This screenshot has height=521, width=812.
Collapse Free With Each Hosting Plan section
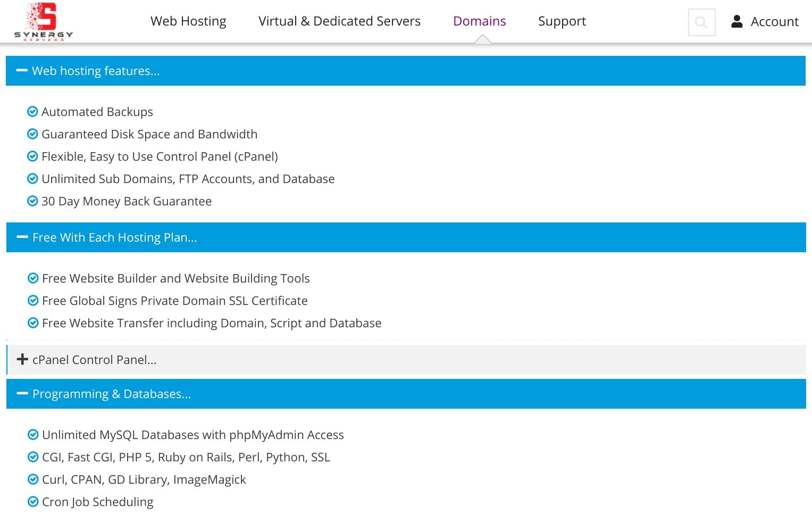click(406, 237)
